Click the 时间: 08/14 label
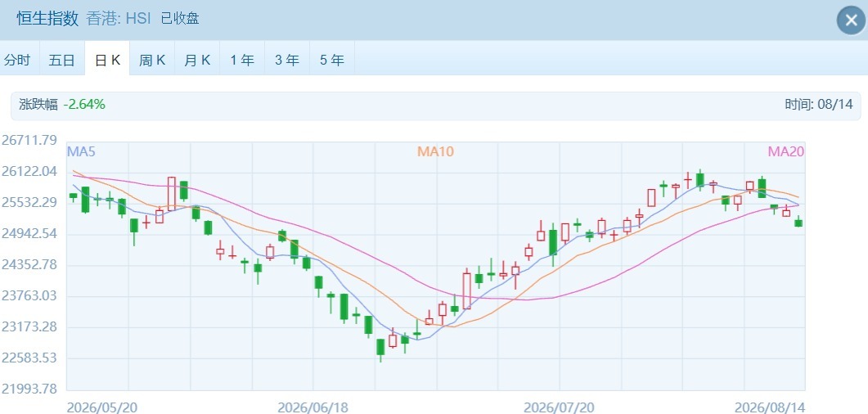 tap(819, 104)
